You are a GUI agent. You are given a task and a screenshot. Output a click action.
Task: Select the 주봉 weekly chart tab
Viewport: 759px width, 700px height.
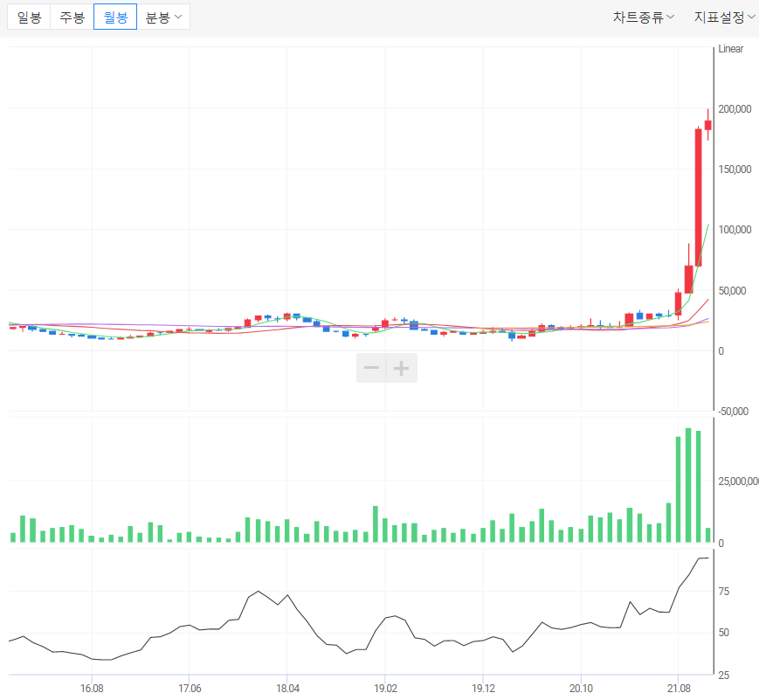[x=72, y=17]
